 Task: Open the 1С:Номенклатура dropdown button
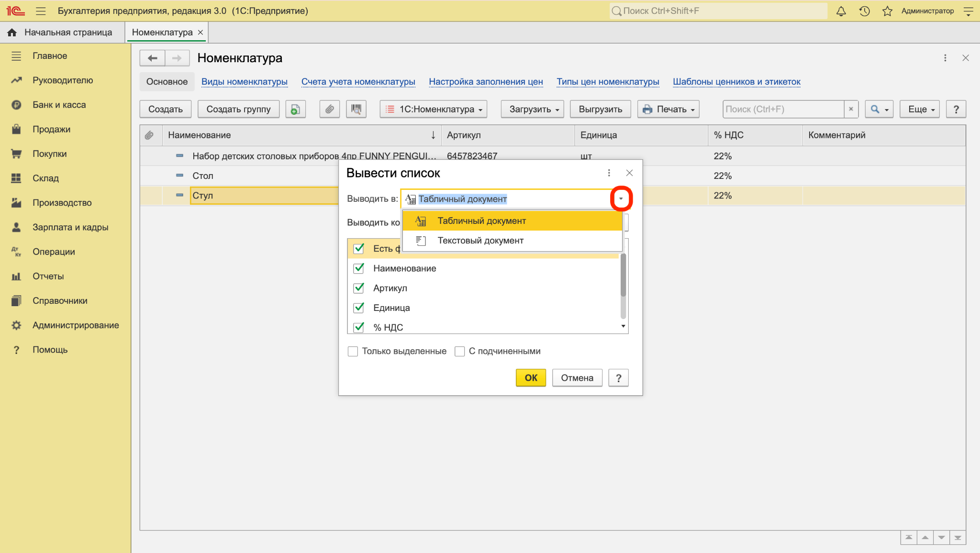pyautogui.click(x=434, y=109)
